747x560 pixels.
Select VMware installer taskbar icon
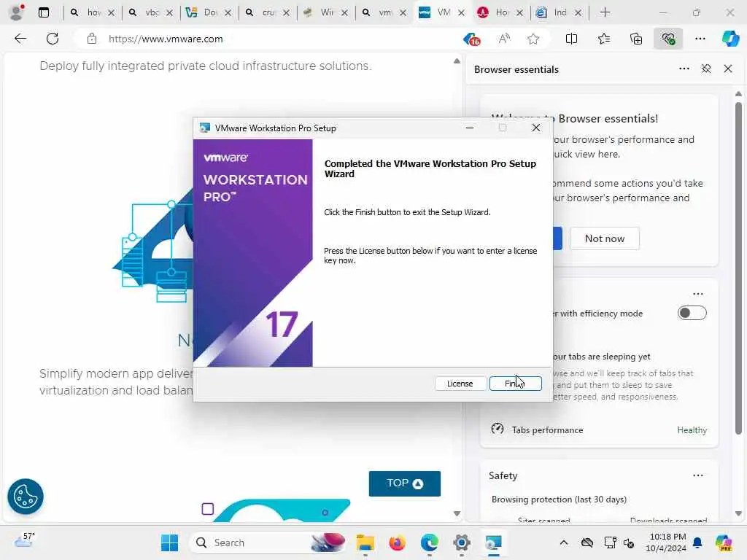point(494,542)
